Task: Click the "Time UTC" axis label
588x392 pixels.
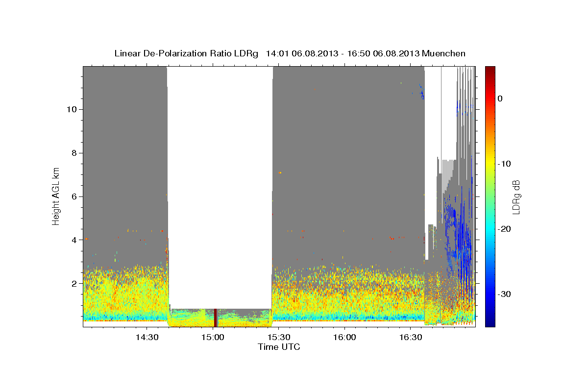Action: [x=279, y=347]
